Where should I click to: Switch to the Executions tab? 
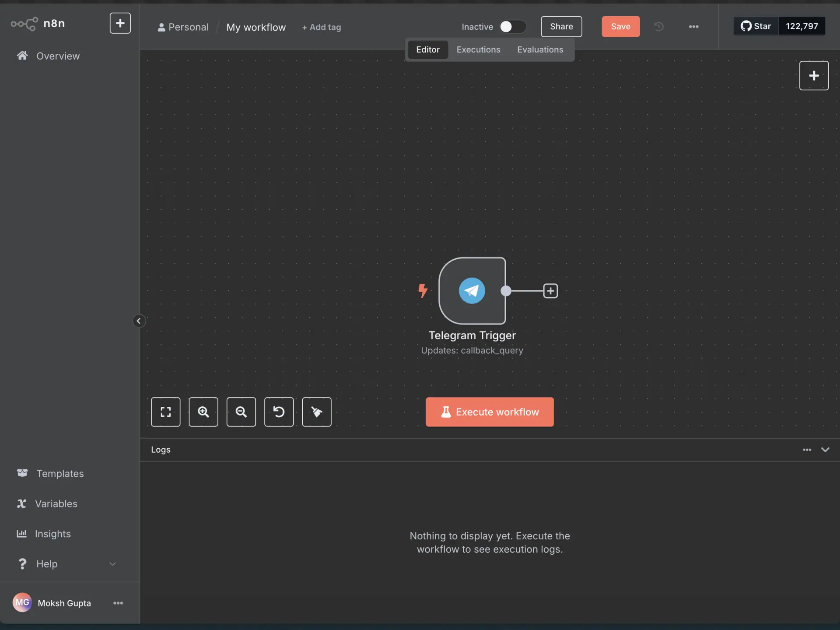478,49
